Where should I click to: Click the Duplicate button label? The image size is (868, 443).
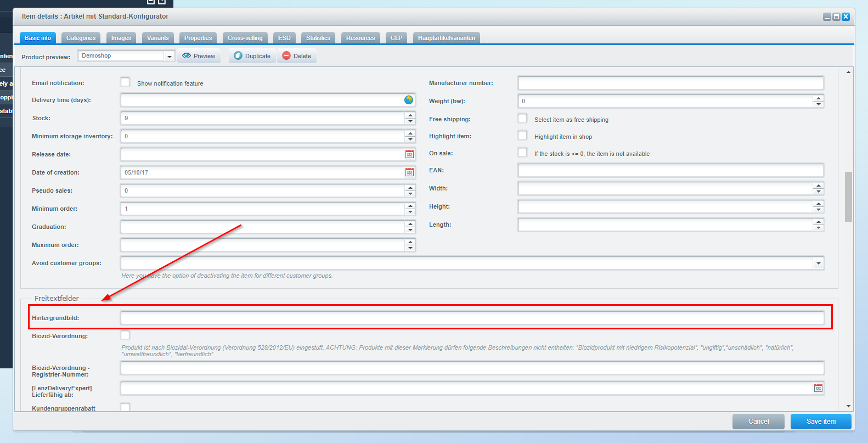coord(258,56)
